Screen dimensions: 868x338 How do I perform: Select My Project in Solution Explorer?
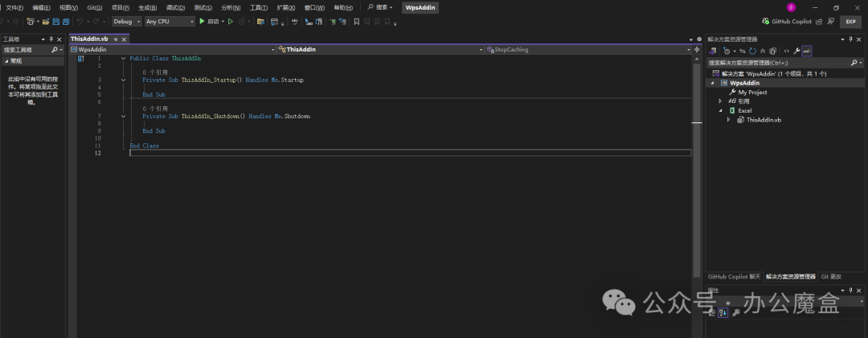752,93
